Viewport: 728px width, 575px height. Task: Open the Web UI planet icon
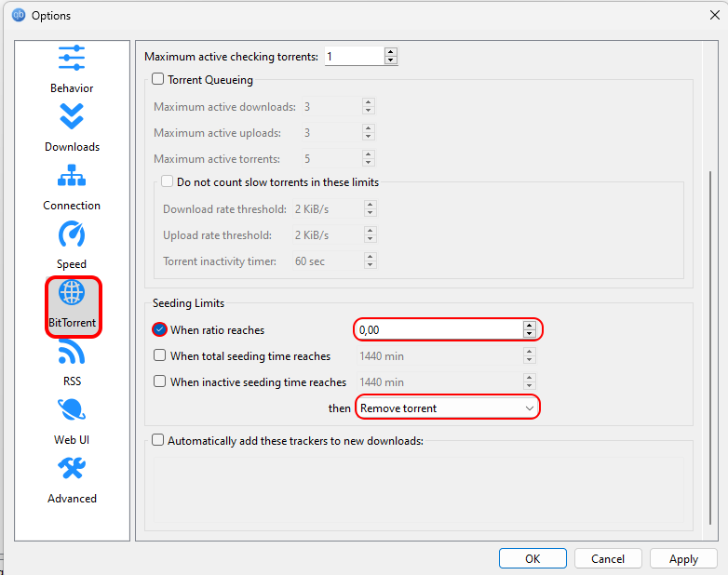[x=72, y=409]
